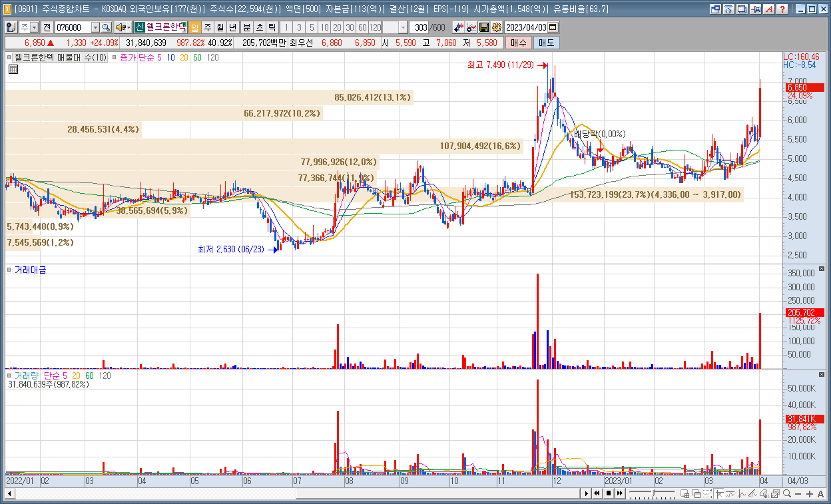831x504 pixels.
Task: Click the chart image capture icon
Action: (x=774, y=493)
